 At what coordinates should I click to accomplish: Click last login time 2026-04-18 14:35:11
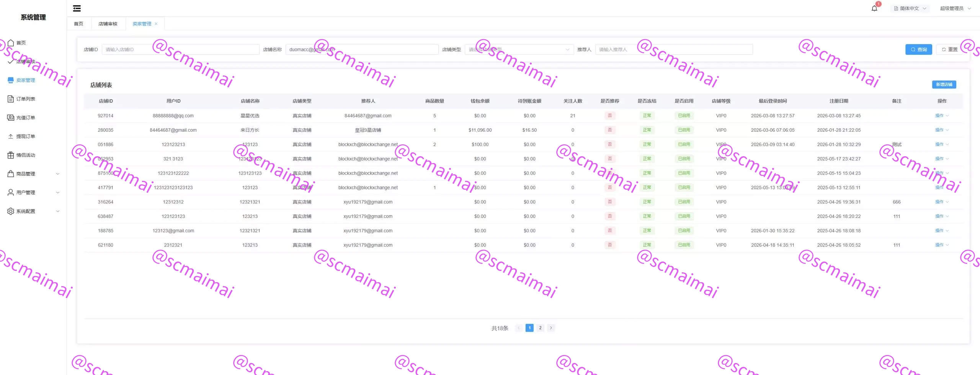[x=773, y=245]
